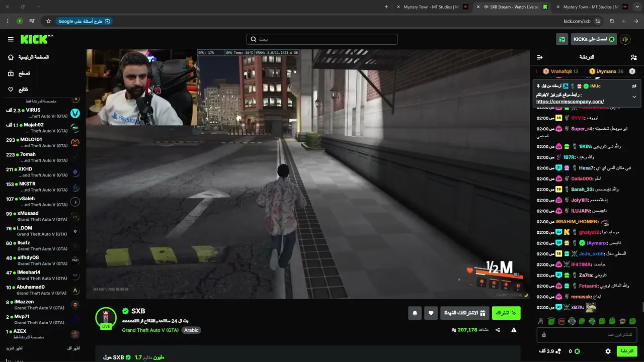644x362 pixels.
Task: Open xMusaad channel in sidebar
Action: coord(42,216)
